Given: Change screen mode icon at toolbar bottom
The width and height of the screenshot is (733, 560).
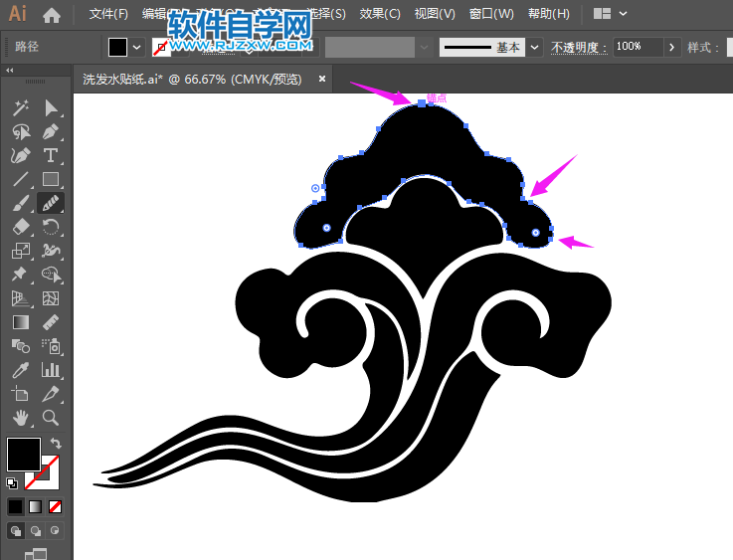Looking at the screenshot, I should (x=36, y=554).
